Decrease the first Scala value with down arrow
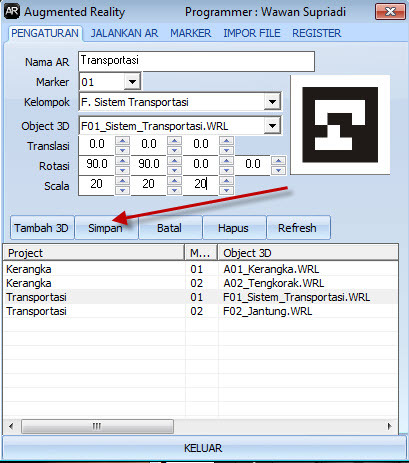This screenshot has height=463, width=409. point(122,190)
